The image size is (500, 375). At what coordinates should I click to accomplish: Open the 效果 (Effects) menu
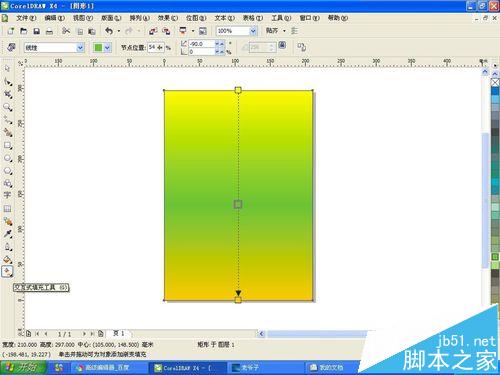pyautogui.click(x=168, y=18)
